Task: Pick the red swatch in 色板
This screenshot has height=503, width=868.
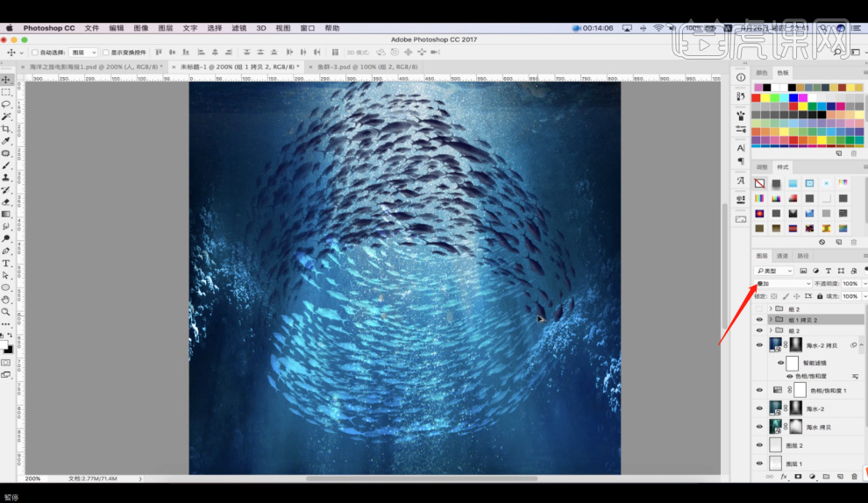Action: pyautogui.click(x=756, y=98)
